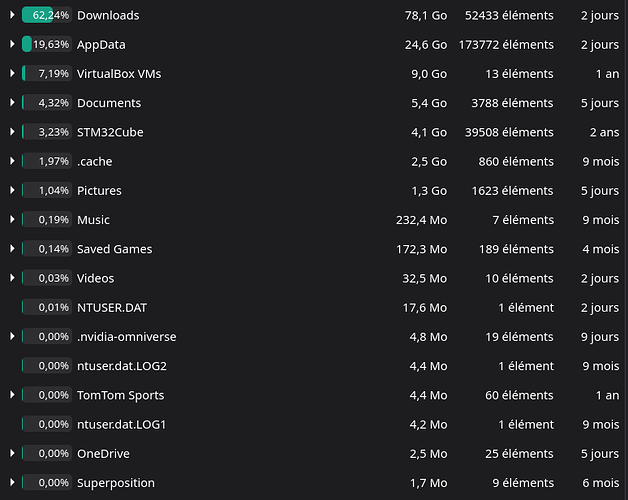
Task: Select the OneDrive folder row
Action: (314, 454)
